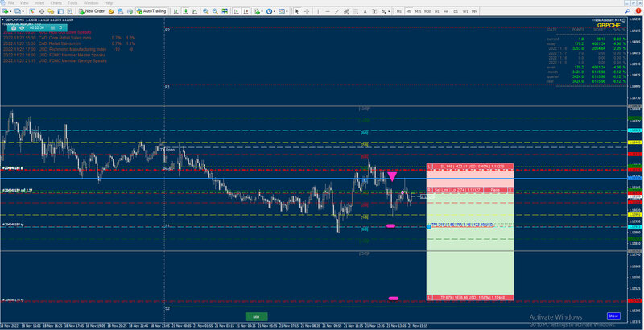644x330 pixels.
Task: Open the Help menu
Action: (x=109, y=3)
